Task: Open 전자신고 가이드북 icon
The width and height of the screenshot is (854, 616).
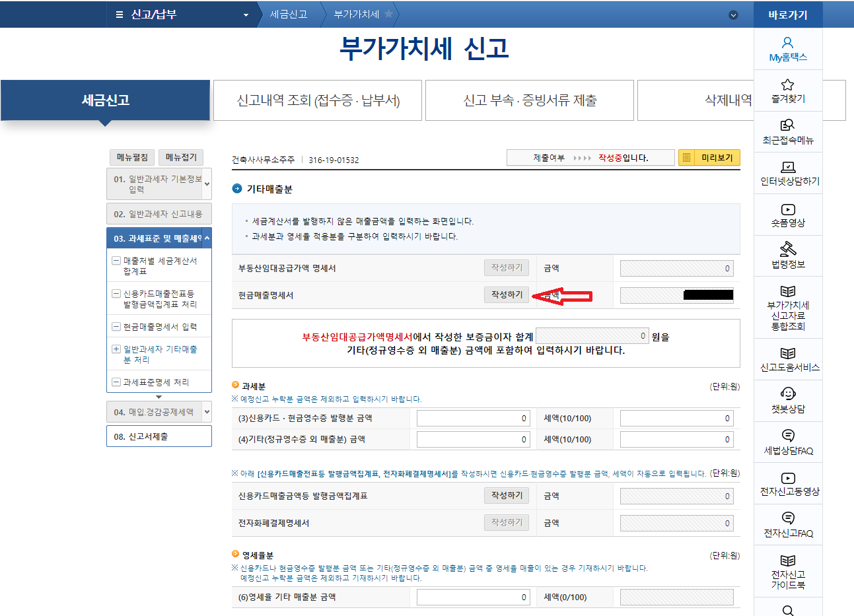Action: click(788, 561)
